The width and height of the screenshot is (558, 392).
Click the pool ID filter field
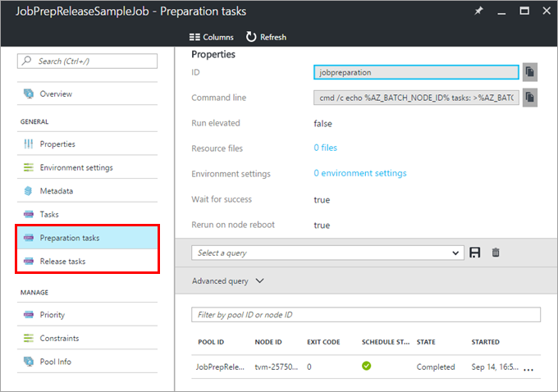[365, 315]
